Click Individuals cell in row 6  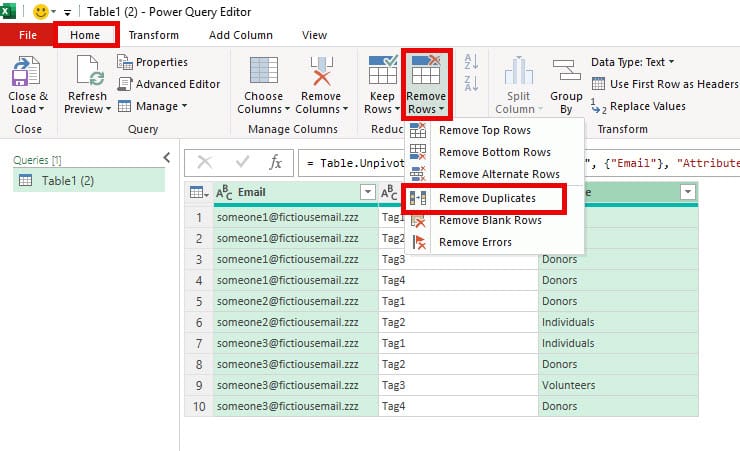pyautogui.click(x=618, y=322)
